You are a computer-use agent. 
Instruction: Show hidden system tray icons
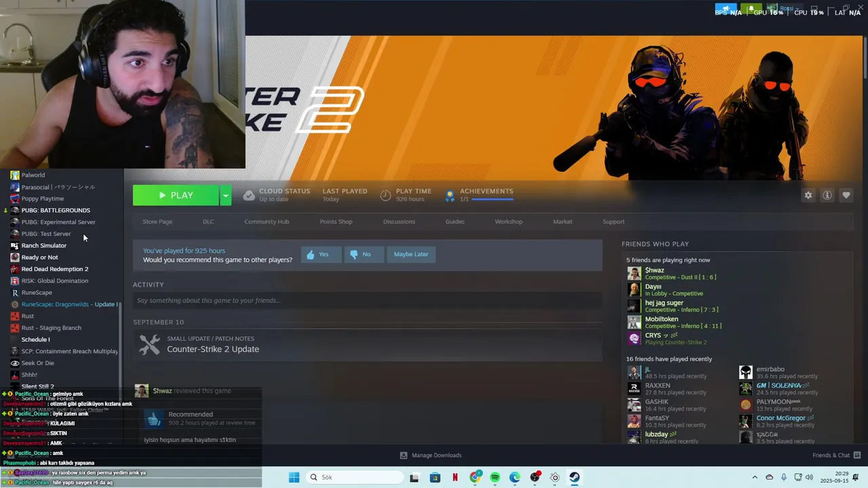[755, 477]
